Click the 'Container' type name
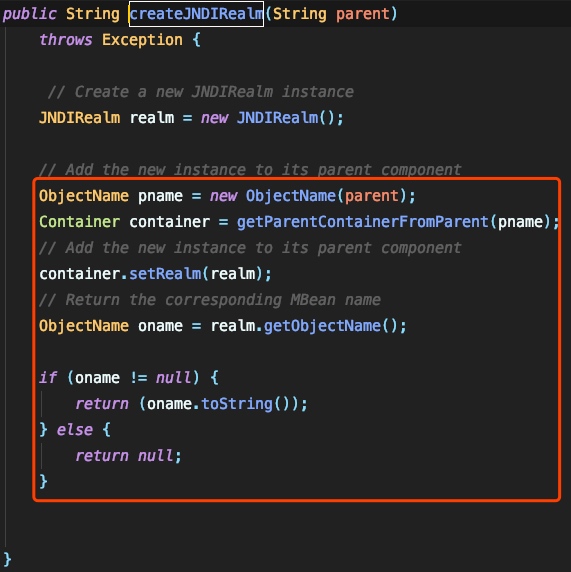This screenshot has height=572, width=571. 80,222
